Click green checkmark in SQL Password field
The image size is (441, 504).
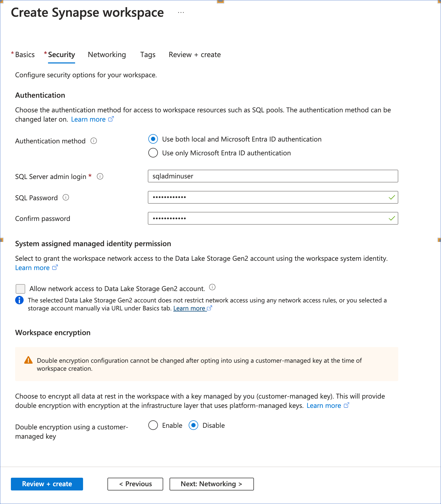[392, 197]
